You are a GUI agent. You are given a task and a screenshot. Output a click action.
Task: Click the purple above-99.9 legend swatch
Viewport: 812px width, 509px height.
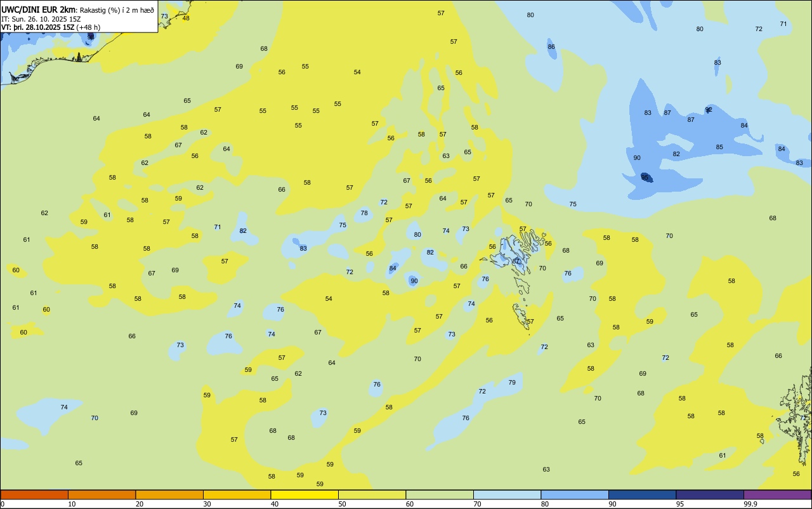click(777, 494)
